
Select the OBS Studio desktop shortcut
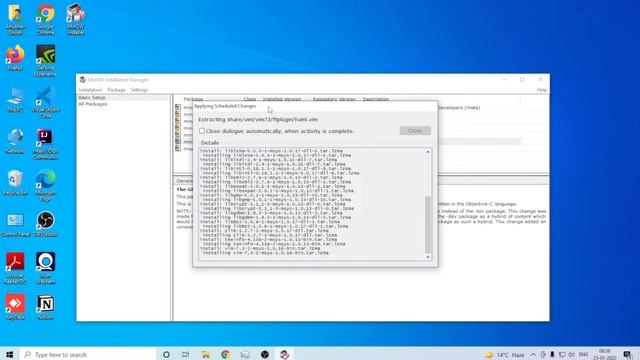[45, 224]
